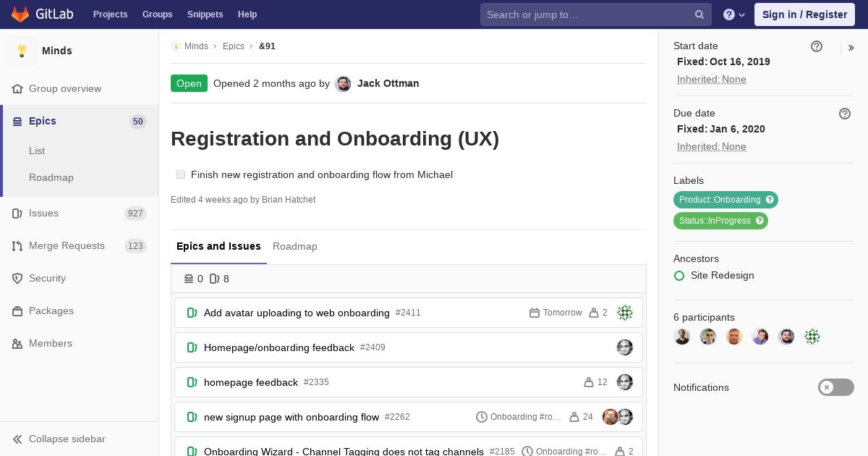Viewport: 868px width, 456px height.
Task: Open the Help link in the navbar
Action: tap(247, 14)
